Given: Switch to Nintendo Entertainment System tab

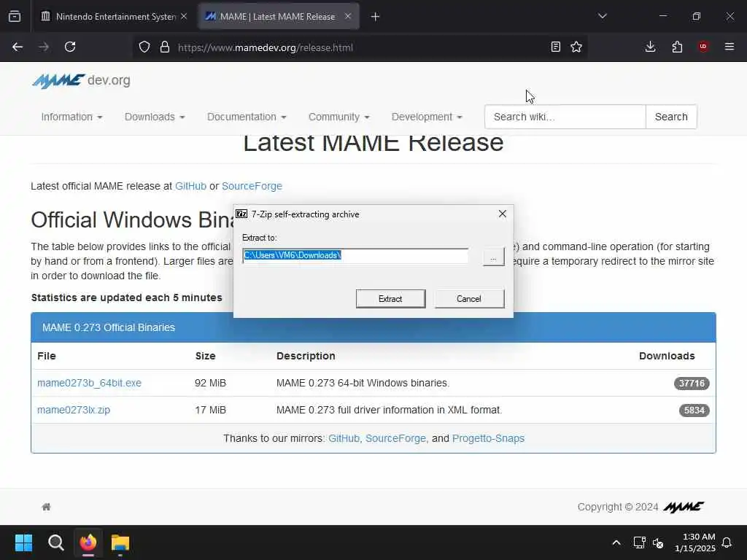Looking at the screenshot, I should 115,17.
